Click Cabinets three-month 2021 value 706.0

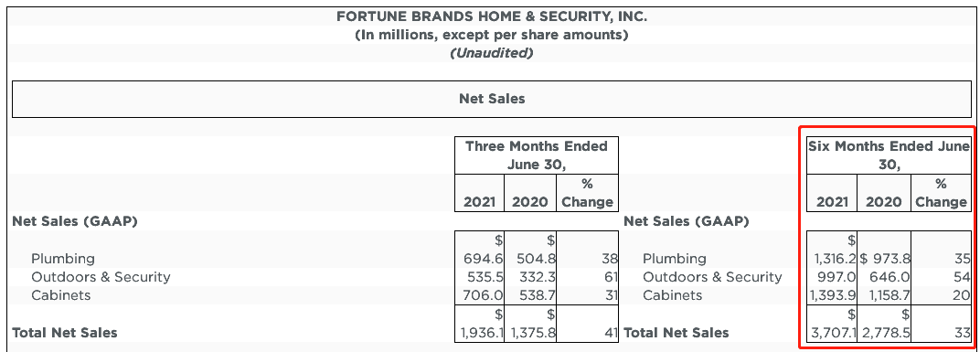[479, 295]
